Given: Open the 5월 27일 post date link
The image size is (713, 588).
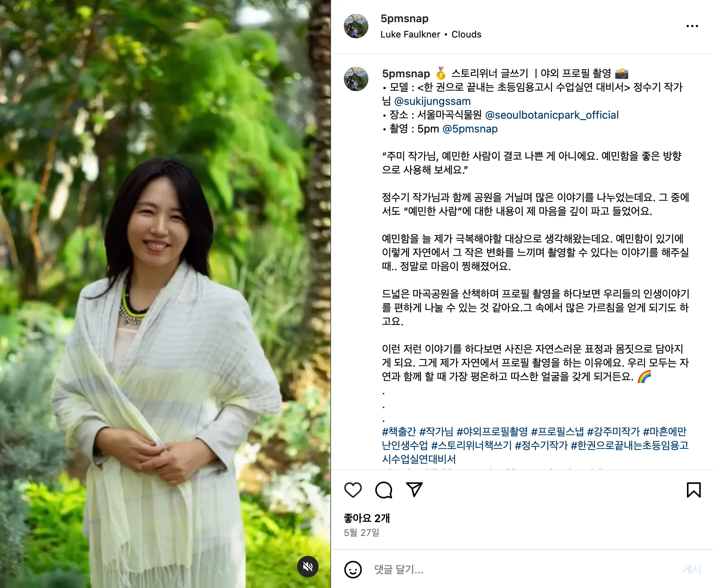Looking at the screenshot, I should [x=361, y=532].
